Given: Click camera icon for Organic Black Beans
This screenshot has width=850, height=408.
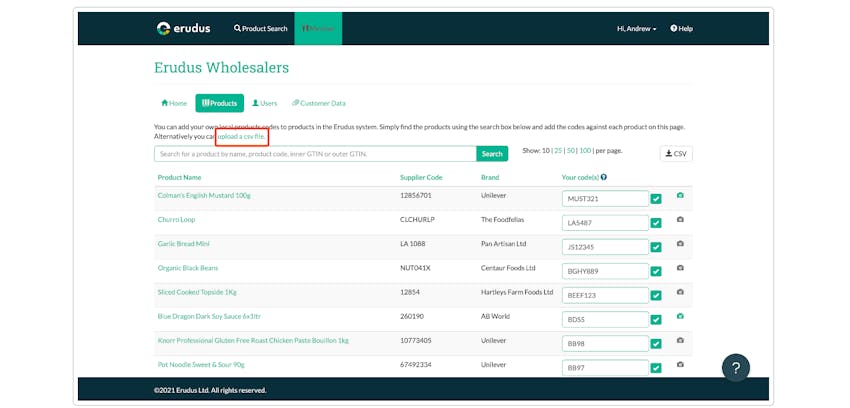Looking at the screenshot, I should 680,268.
